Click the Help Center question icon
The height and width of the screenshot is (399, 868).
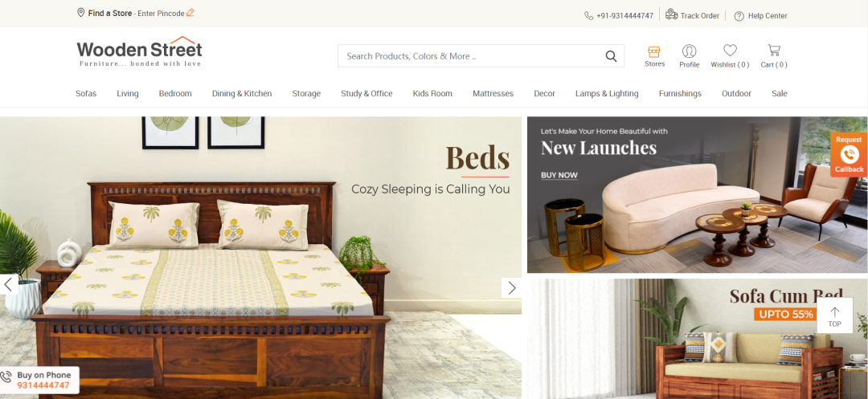click(739, 16)
